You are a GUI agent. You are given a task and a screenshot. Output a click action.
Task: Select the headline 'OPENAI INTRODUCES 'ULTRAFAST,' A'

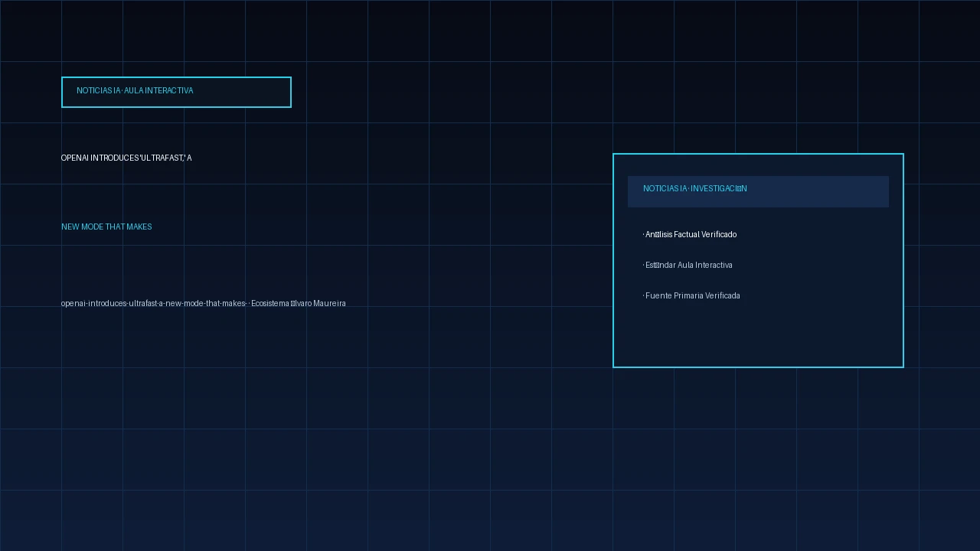[x=126, y=158]
